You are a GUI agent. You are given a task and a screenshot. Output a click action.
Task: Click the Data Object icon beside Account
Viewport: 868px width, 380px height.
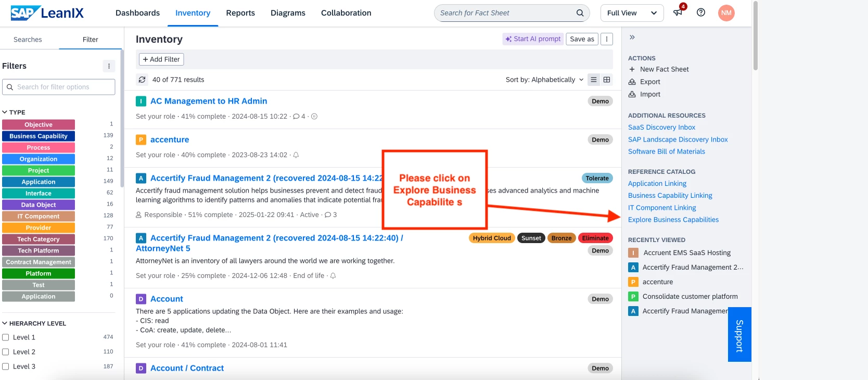(x=141, y=299)
